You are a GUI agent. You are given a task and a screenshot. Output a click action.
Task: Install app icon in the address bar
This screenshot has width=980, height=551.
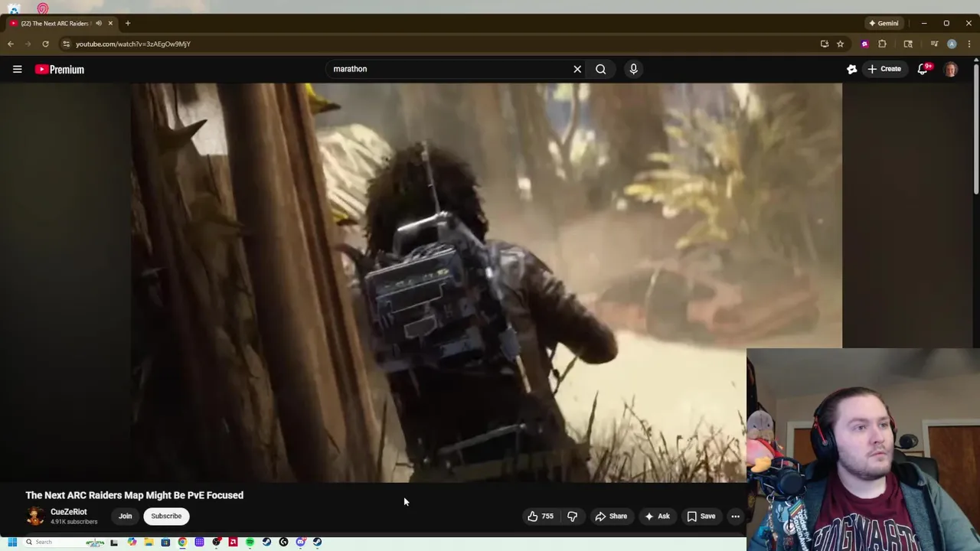[825, 44]
